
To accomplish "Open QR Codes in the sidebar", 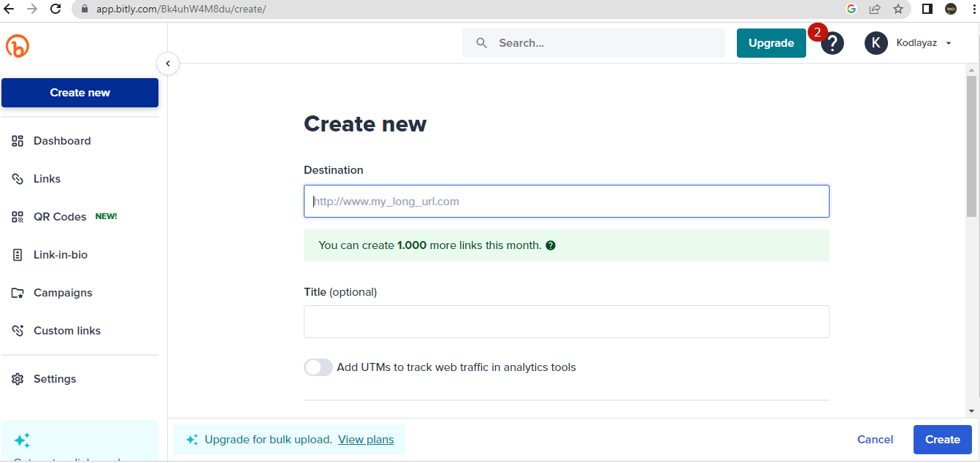I will click(60, 217).
